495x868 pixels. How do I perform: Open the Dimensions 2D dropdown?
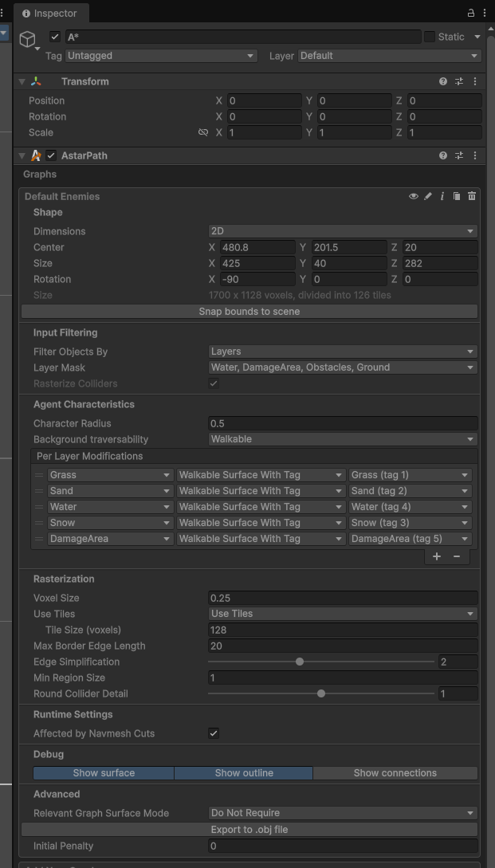click(x=342, y=231)
